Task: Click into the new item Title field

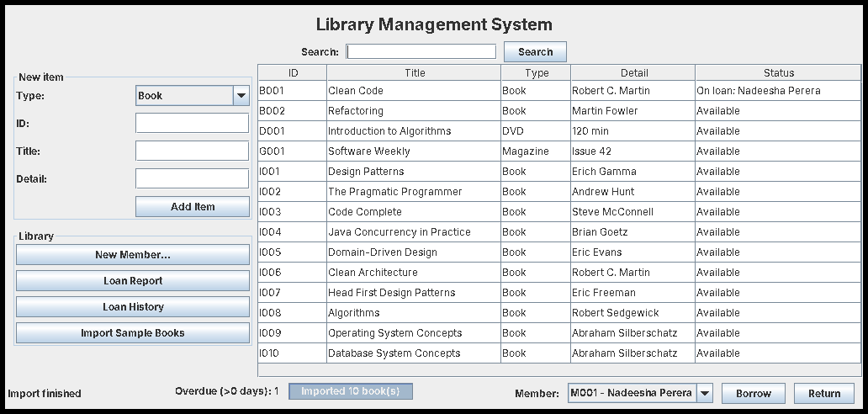Action: 192,151
